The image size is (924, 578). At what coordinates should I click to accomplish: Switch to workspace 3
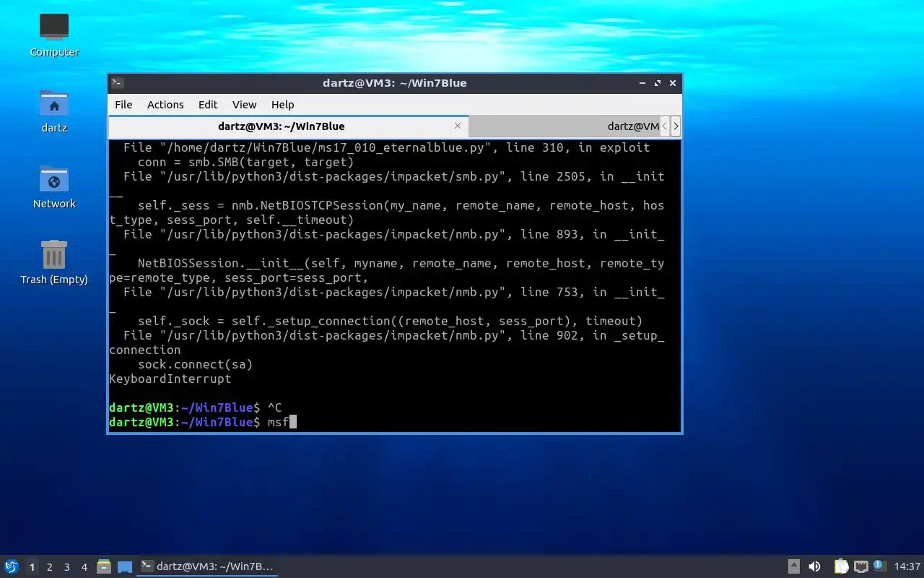[67, 567]
